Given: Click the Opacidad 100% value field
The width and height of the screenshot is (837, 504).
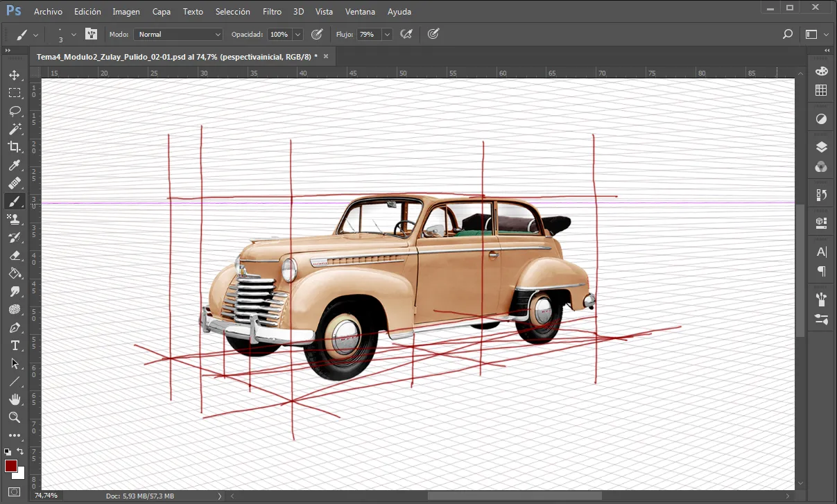Looking at the screenshot, I should (x=279, y=34).
